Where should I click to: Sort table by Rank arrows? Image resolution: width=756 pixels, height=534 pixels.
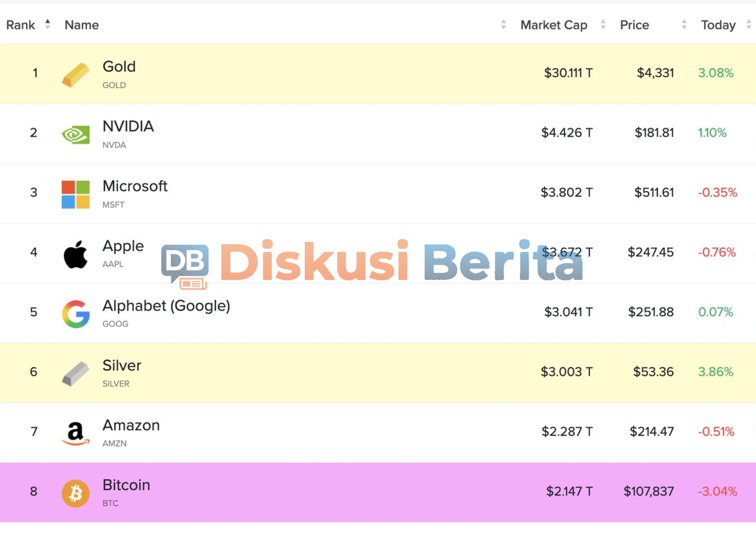[47, 24]
